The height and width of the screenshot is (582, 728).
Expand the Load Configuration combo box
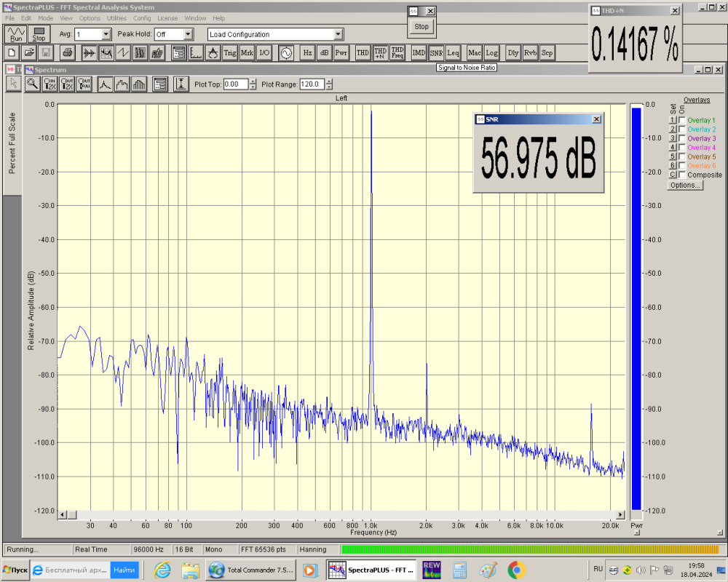click(x=338, y=34)
